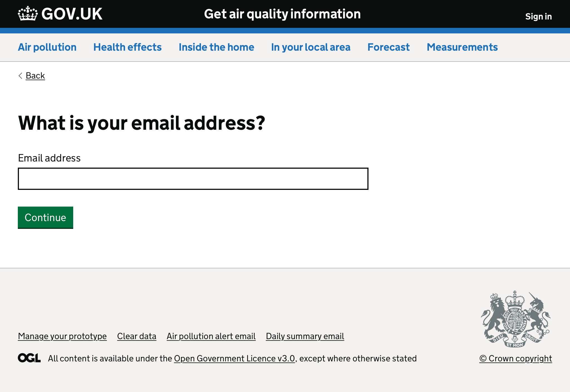Click Sign in button top right
The image size is (570, 392).
[538, 16]
